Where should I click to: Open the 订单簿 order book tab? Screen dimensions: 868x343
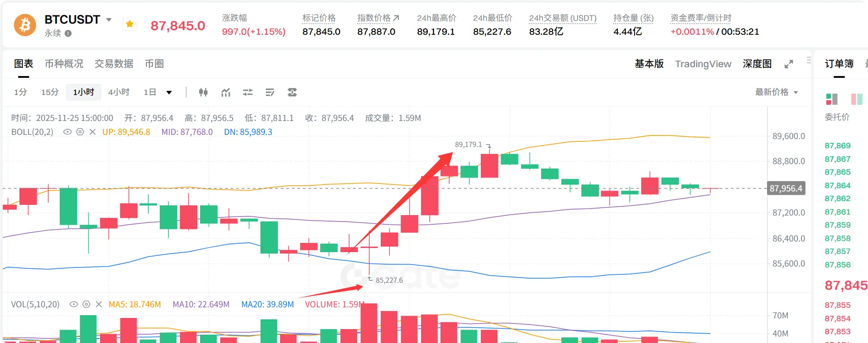tap(839, 64)
